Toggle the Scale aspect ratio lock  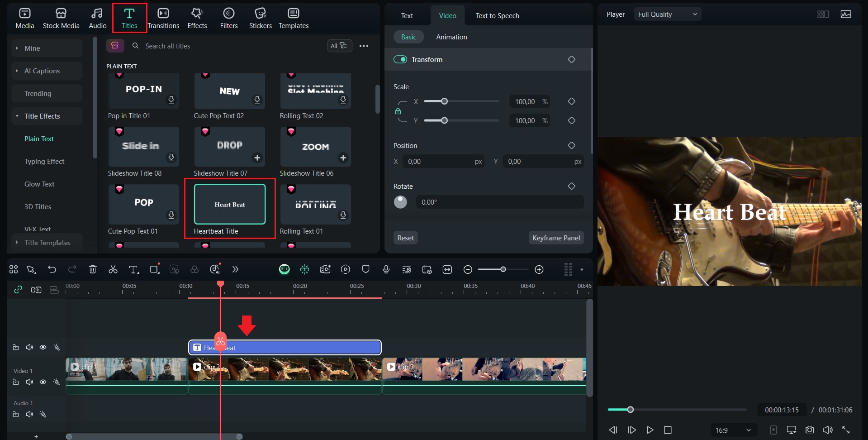tap(398, 111)
